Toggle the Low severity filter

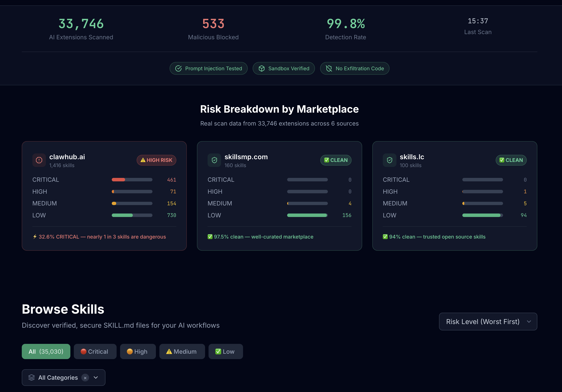pos(225,351)
